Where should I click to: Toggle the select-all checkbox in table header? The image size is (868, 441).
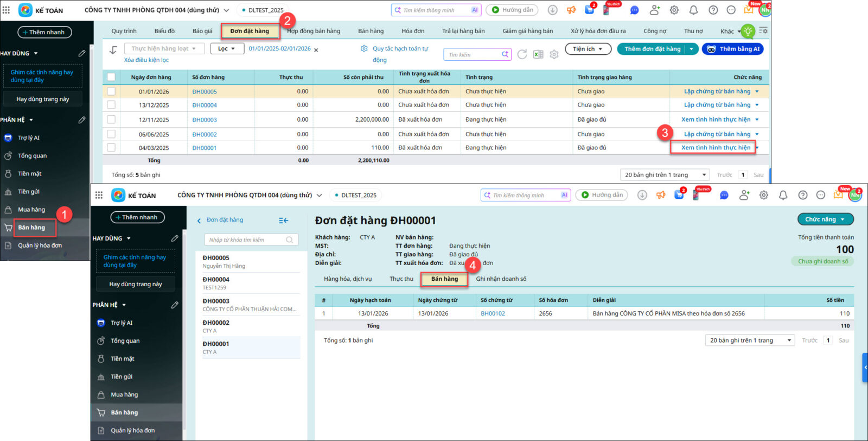click(111, 77)
